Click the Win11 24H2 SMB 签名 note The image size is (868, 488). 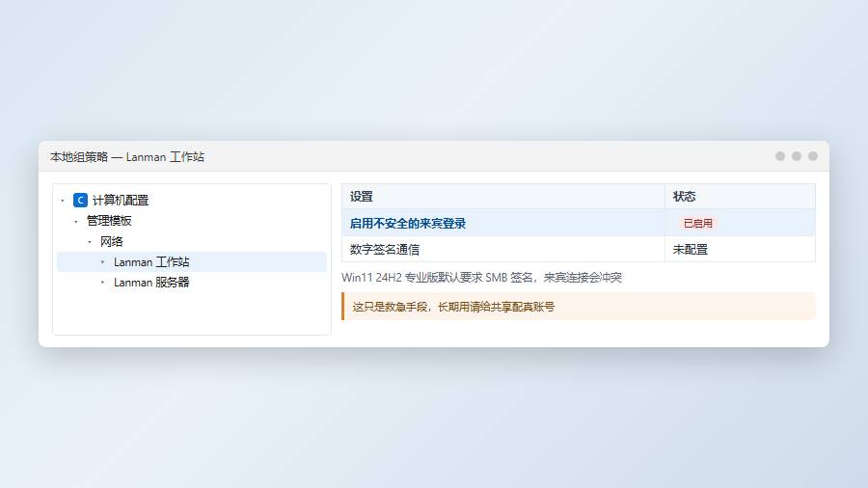point(481,277)
